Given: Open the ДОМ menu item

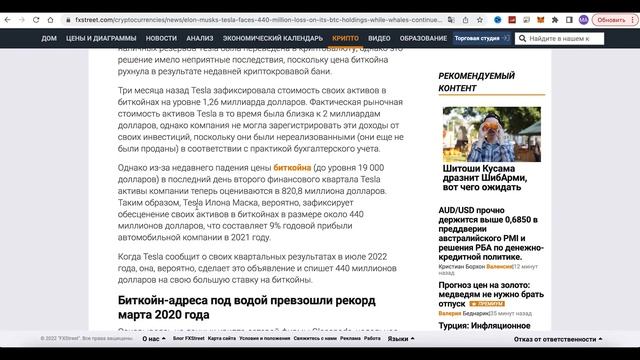Looking at the screenshot, I should [x=49, y=38].
